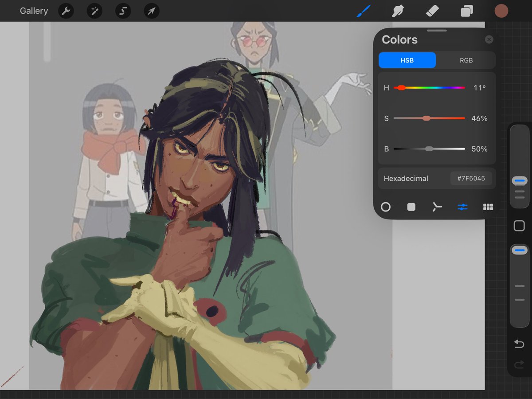The image size is (532, 399).
Task: Redo the last undone stroke
Action: pyautogui.click(x=519, y=365)
